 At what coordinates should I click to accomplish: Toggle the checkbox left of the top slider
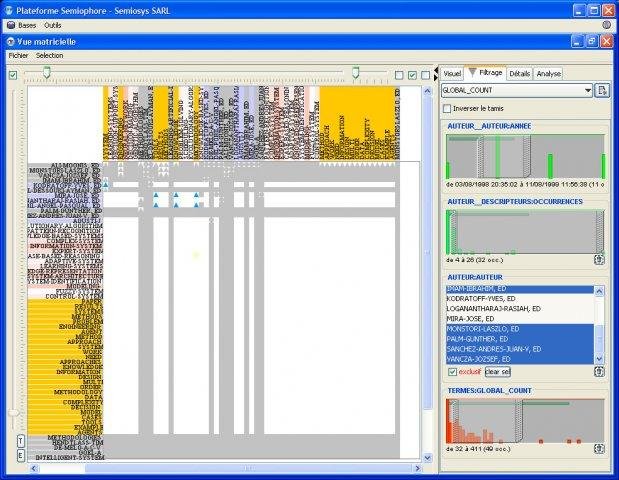(13, 75)
